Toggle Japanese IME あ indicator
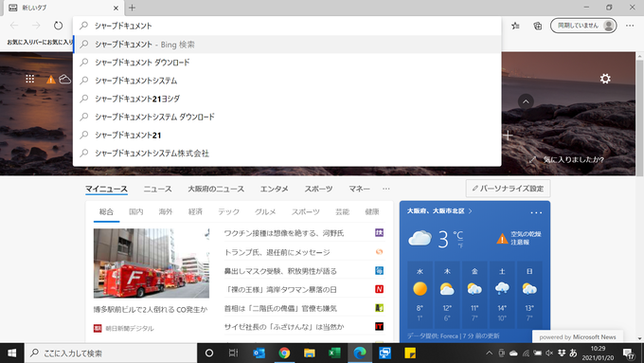 pos(573,354)
